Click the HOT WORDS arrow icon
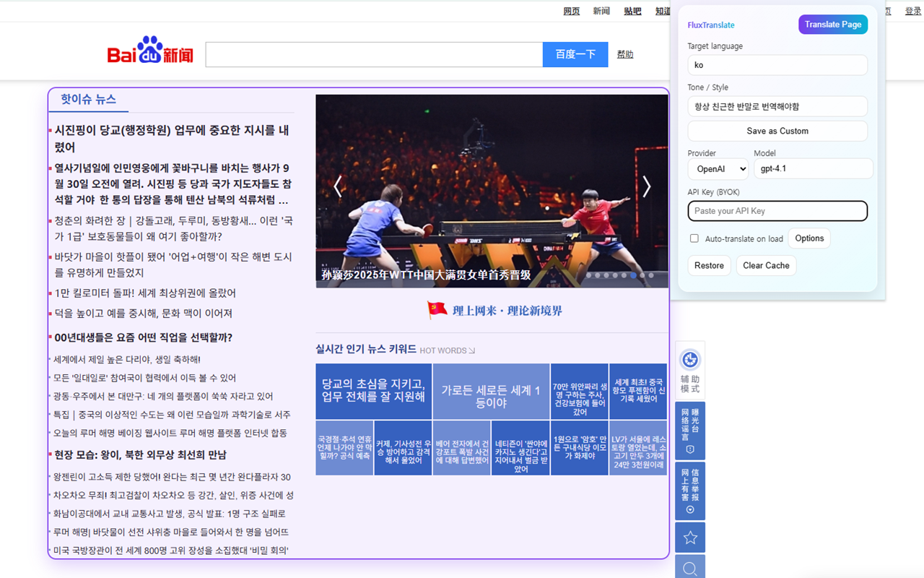The image size is (924, 578). click(473, 350)
